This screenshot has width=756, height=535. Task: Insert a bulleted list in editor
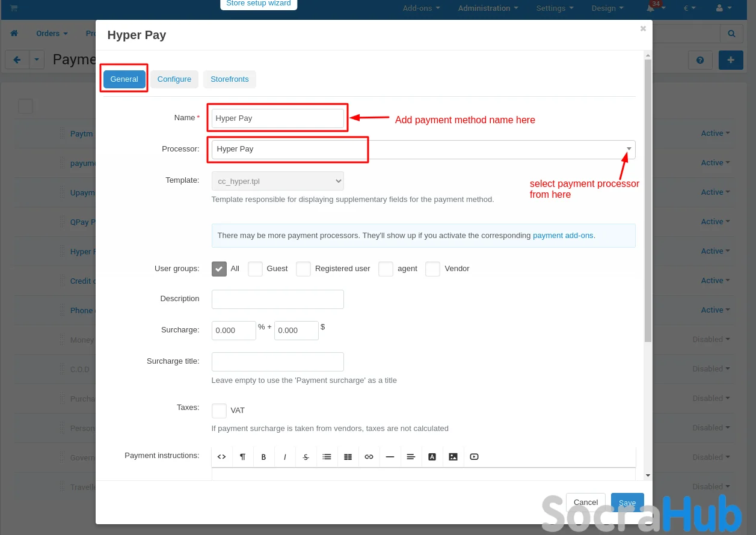coord(327,457)
